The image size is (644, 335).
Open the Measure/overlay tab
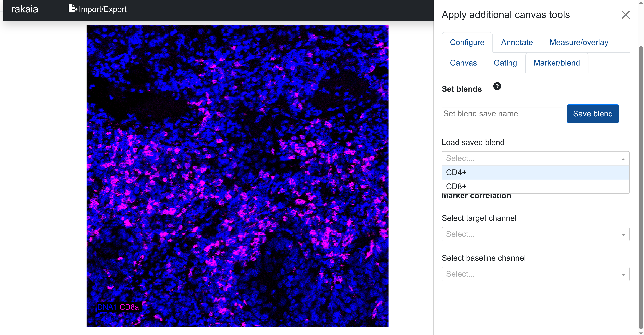click(579, 42)
